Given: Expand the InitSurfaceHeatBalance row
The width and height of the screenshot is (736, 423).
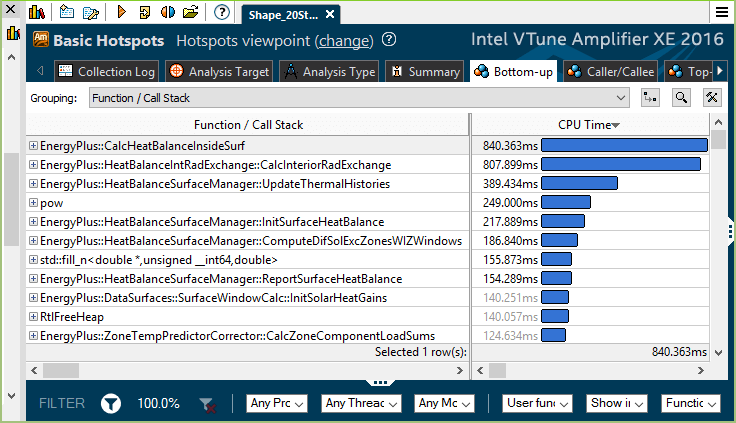Looking at the screenshot, I should [33, 222].
